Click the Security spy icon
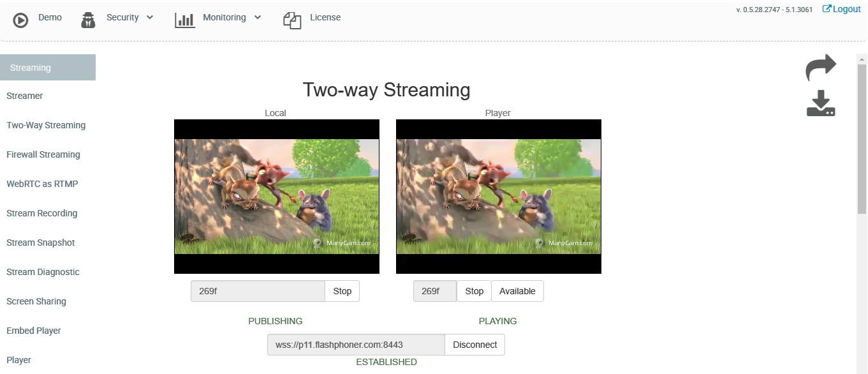 [88, 20]
